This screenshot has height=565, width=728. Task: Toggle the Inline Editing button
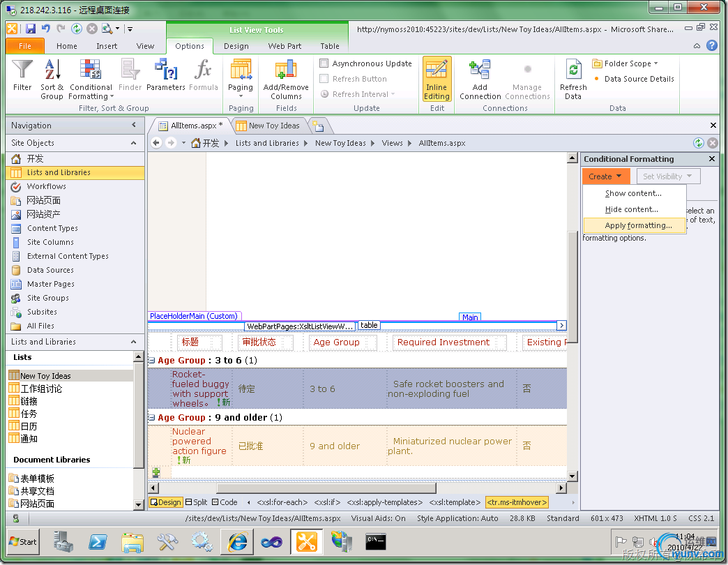(437, 79)
